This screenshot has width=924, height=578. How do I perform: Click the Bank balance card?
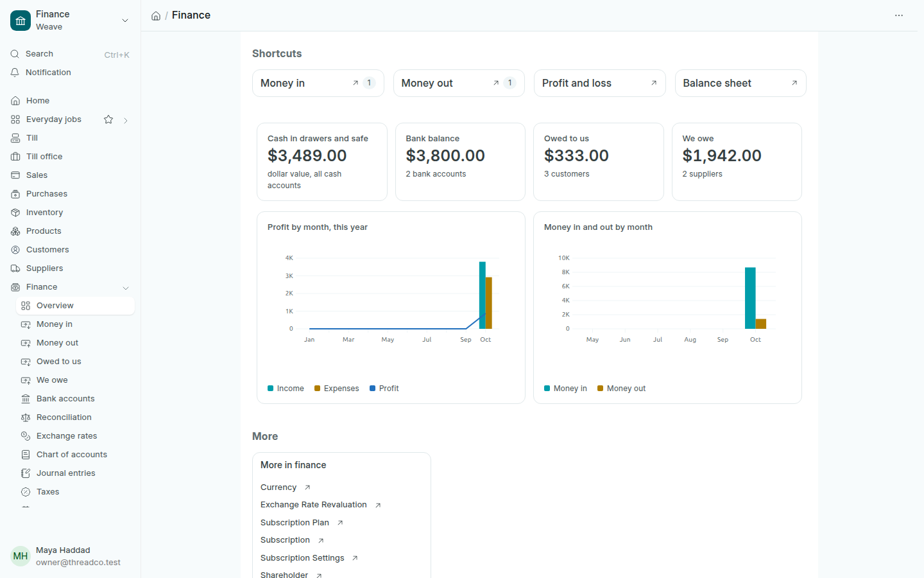point(460,162)
